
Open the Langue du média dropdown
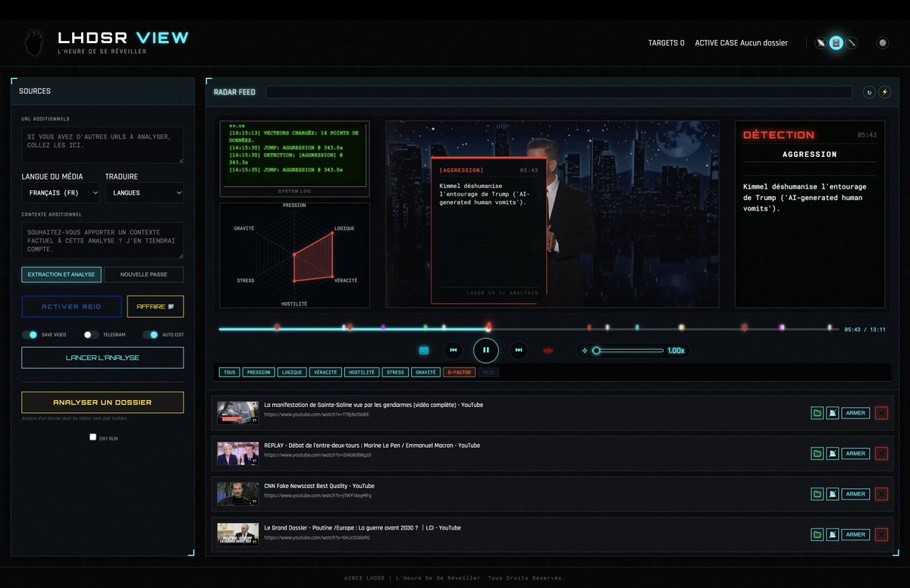click(x=61, y=192)
